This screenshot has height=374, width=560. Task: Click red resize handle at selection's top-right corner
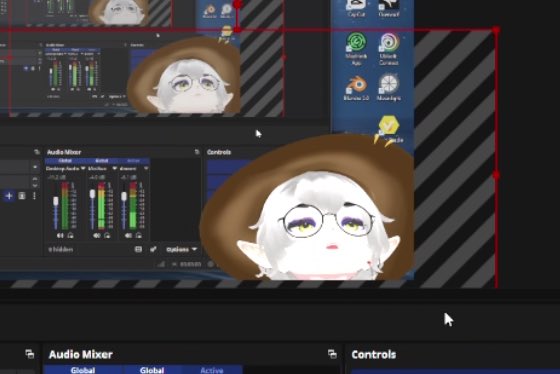click(x=496, y=30)
